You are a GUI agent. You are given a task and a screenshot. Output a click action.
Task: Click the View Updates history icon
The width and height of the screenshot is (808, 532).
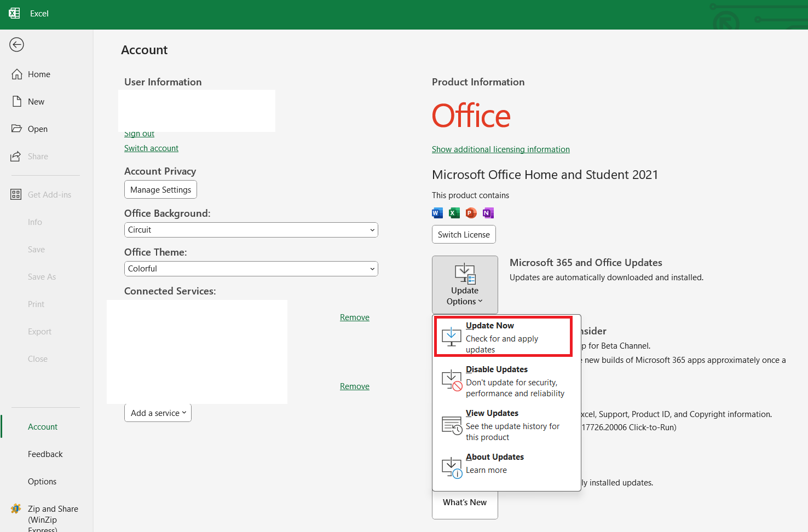point(452,425)
